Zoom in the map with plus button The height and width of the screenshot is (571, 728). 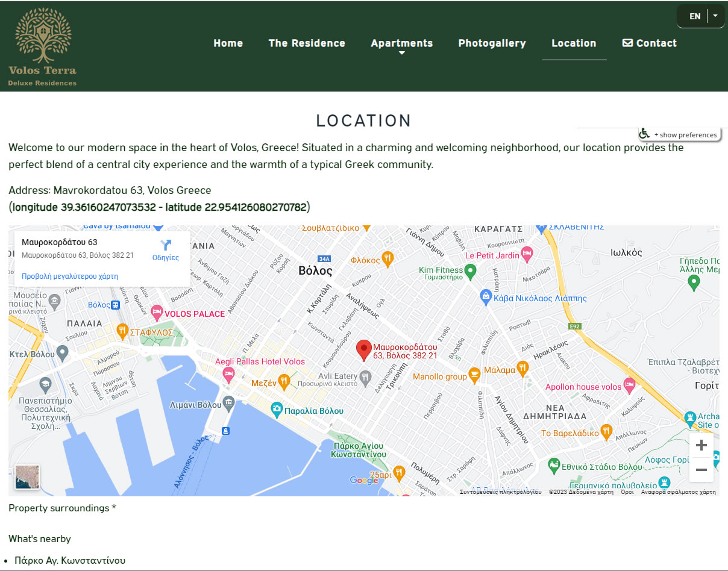pyautogui.click(x=701, y=445)
